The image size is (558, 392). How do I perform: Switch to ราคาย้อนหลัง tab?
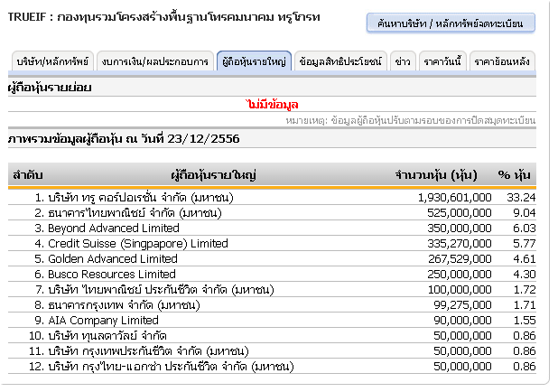(x=502, y=61)
